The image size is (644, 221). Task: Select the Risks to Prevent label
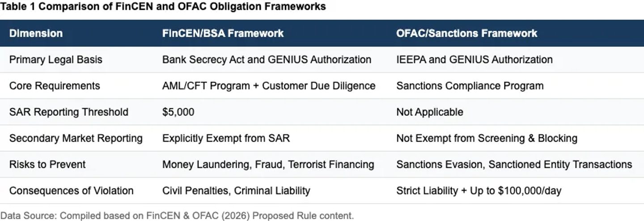[x=47, y=164]
